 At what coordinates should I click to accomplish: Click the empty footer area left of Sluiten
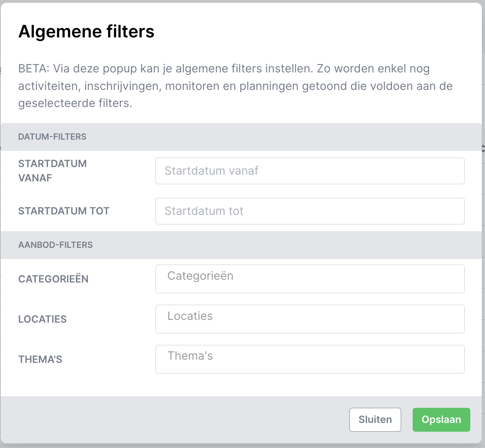175,420
